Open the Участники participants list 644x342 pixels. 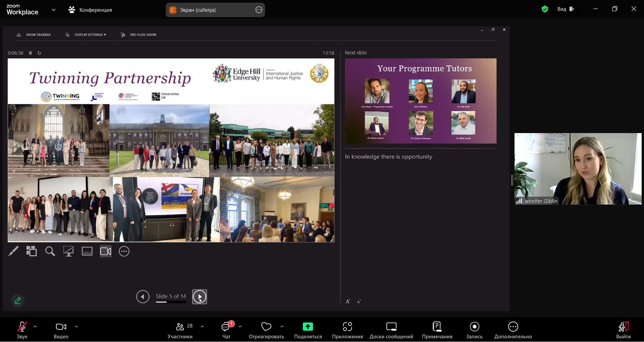point(180,330)
